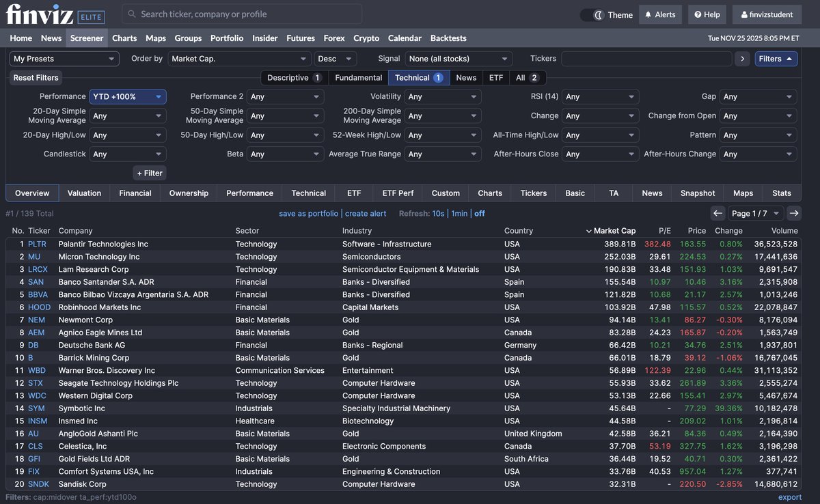Go to previous results page arrow
The height and width of the screenshot is (504, 820).
click(x=717, y=213)
